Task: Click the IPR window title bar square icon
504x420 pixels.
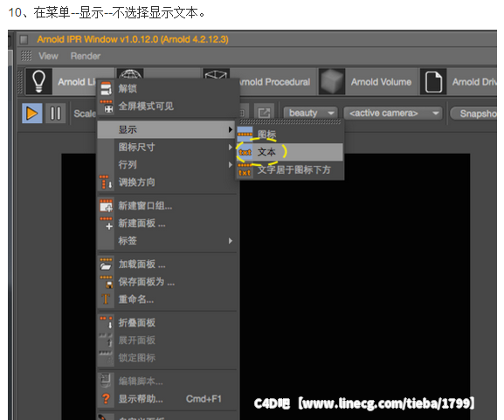Action: tap(24, 39)
